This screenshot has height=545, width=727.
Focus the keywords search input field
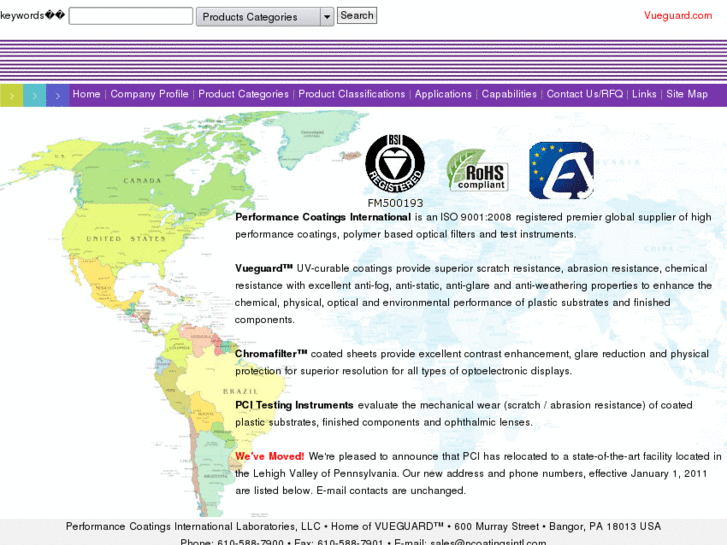click(x=131, y=16)
